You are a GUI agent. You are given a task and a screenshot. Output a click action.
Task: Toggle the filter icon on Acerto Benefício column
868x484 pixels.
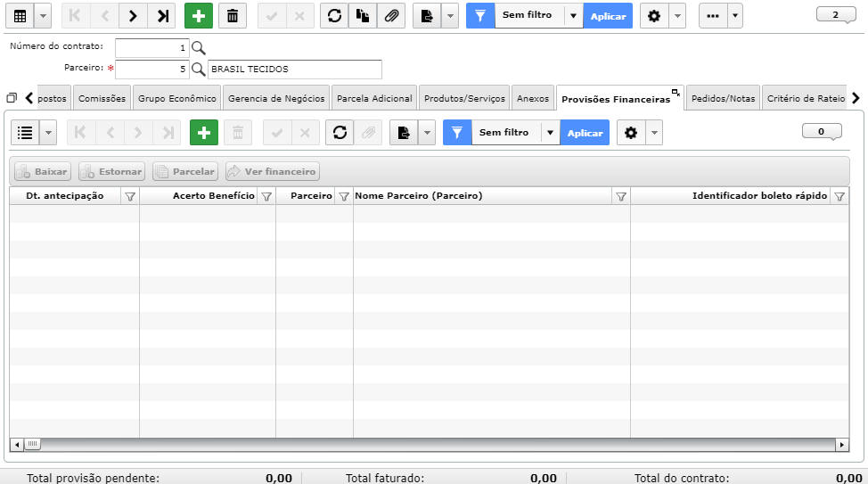coord(266,197)
